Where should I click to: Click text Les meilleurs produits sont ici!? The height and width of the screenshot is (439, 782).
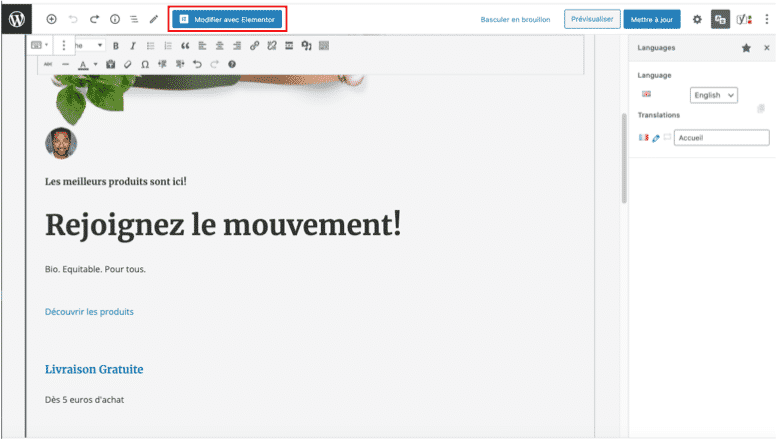point(116,182)
